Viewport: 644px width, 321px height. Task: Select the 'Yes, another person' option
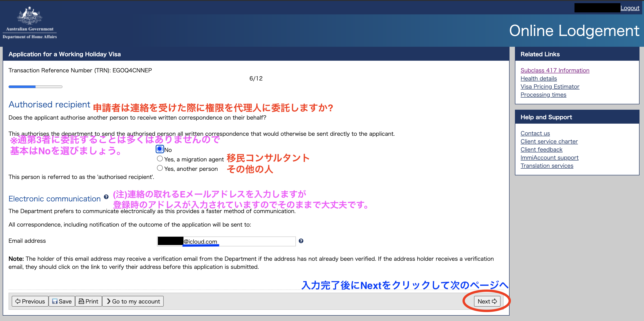[x=160, y=168]
